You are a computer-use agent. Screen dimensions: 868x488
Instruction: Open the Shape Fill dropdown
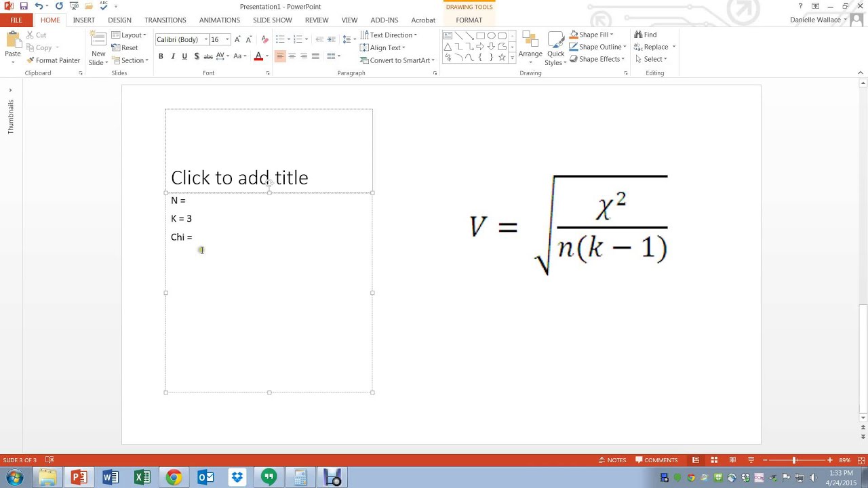click(x=591, y=35)
